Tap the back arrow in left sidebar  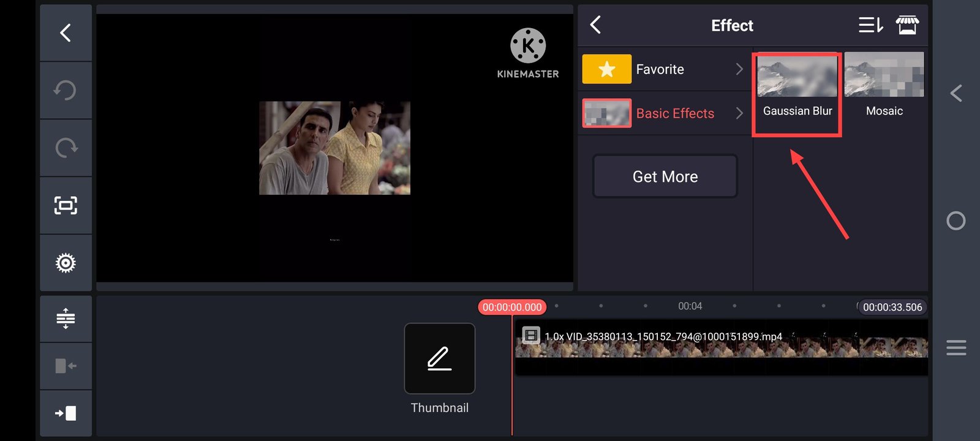click(x=66, y=33)
